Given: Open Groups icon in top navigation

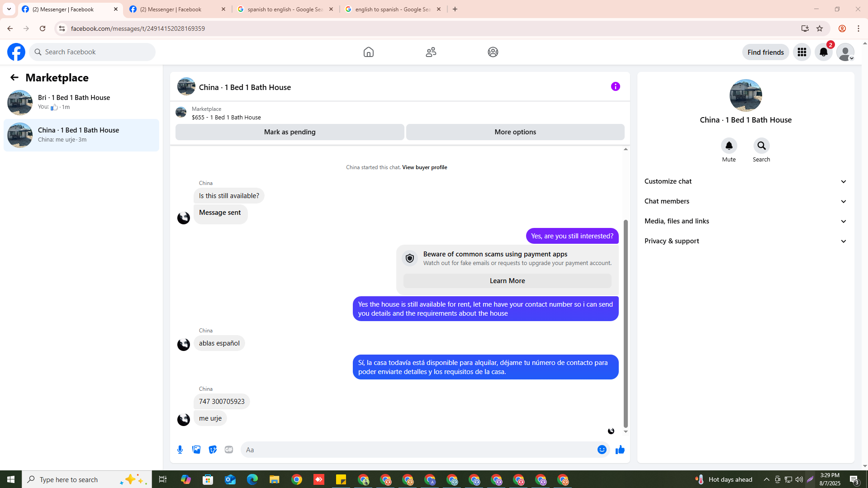Looking at the screenshot, I should [x=493, y=52].
